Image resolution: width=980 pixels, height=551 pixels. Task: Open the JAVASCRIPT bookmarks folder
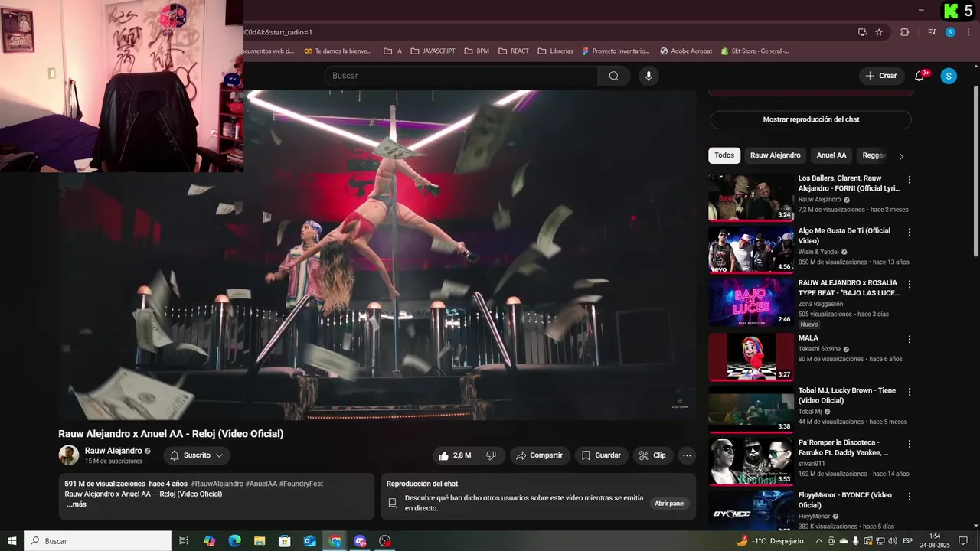(x=433, y=51)
